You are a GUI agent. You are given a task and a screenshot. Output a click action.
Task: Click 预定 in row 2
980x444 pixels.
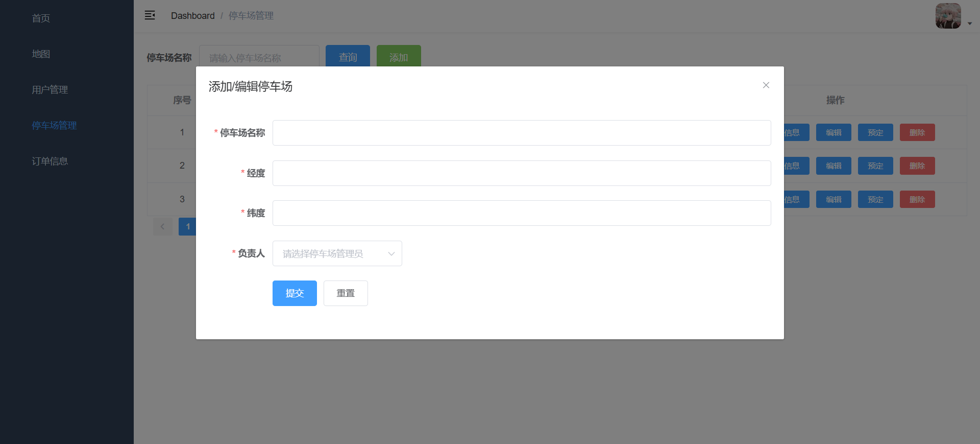[875, 166]
